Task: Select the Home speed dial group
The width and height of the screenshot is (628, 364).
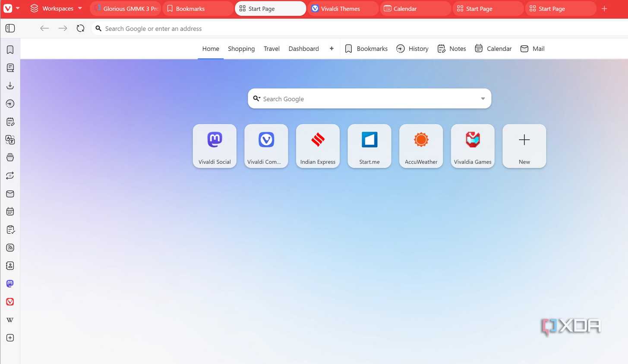Action: click(x=211, y=49)
